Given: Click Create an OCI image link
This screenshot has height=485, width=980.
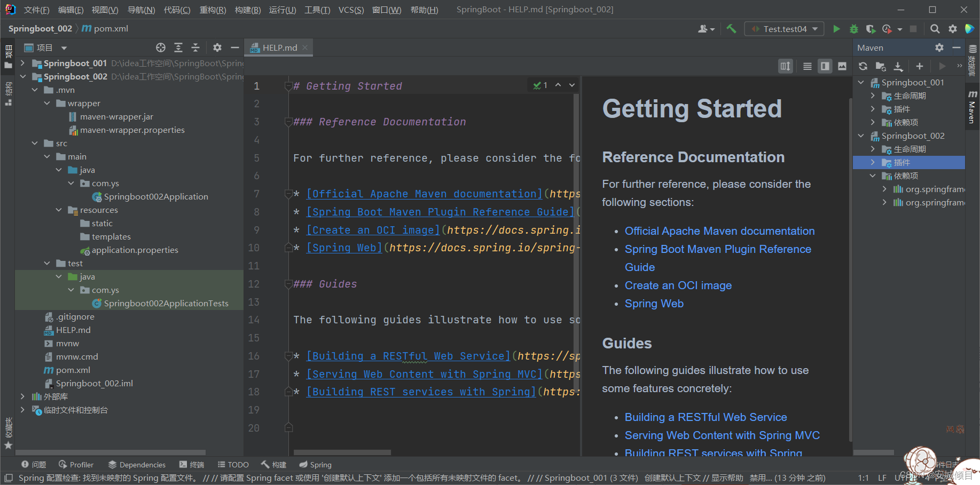Looking at the screenshot, I should [678, 285].
